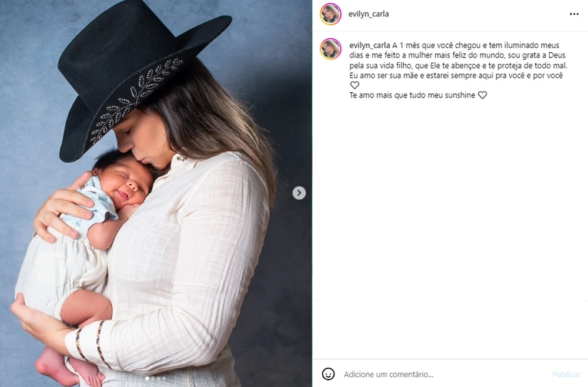This screenshot has height=387, width=588.
Task: Advance to the next carousel photo arrow
Action: coord(299,193)
